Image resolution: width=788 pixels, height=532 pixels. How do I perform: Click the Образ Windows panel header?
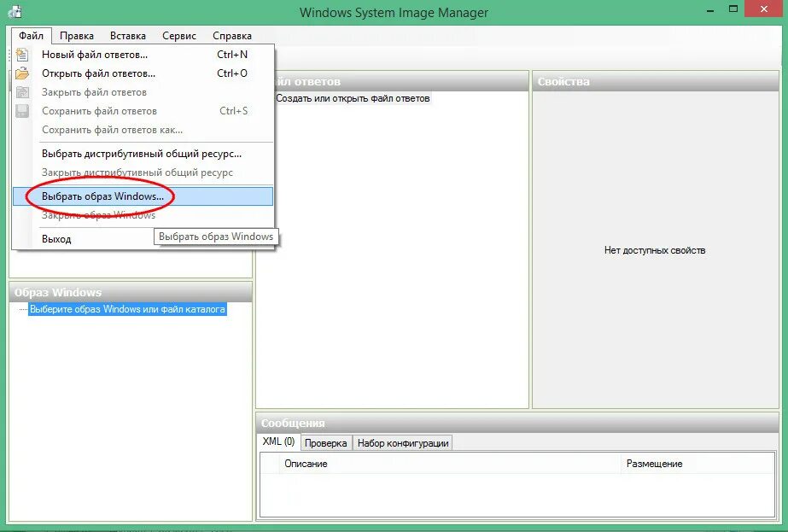coord(131,292)
